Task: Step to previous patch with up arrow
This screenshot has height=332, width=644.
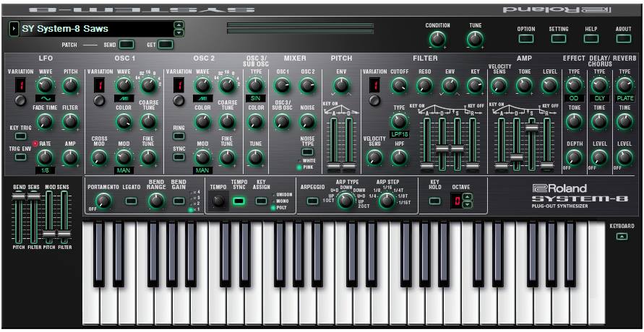Action: [x=179, y=26]
